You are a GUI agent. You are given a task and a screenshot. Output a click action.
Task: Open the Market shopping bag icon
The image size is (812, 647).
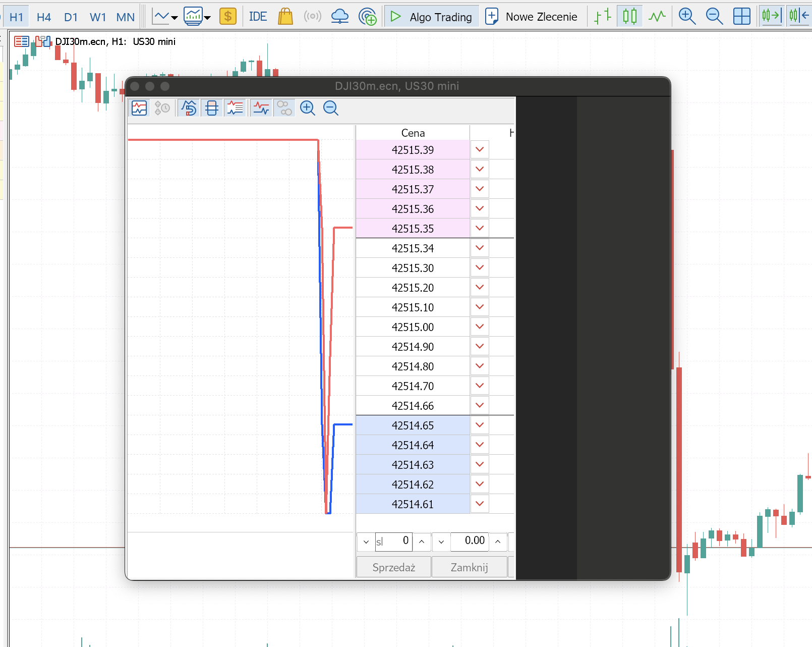point(285,17)
